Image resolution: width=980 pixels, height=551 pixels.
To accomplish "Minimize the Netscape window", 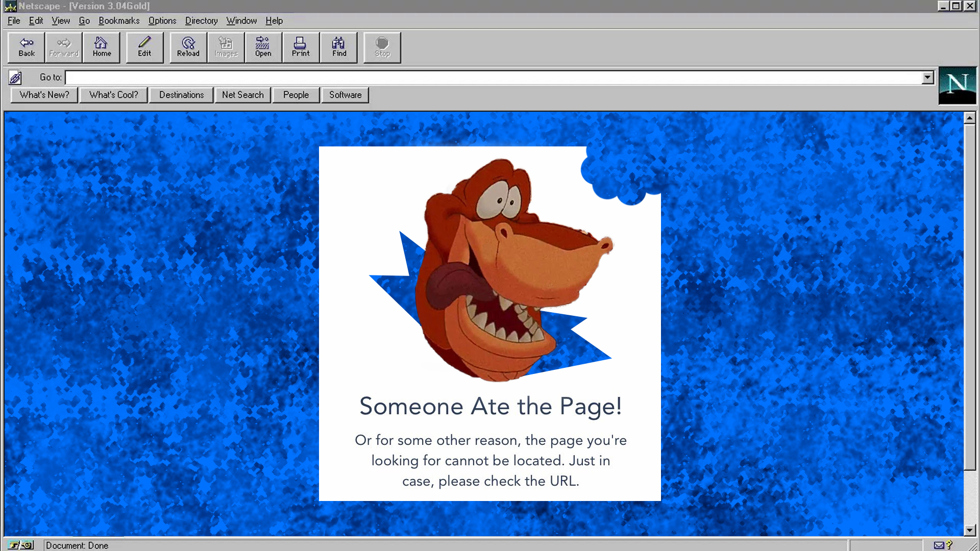I will pyautogui.click(x=943, y=6).
